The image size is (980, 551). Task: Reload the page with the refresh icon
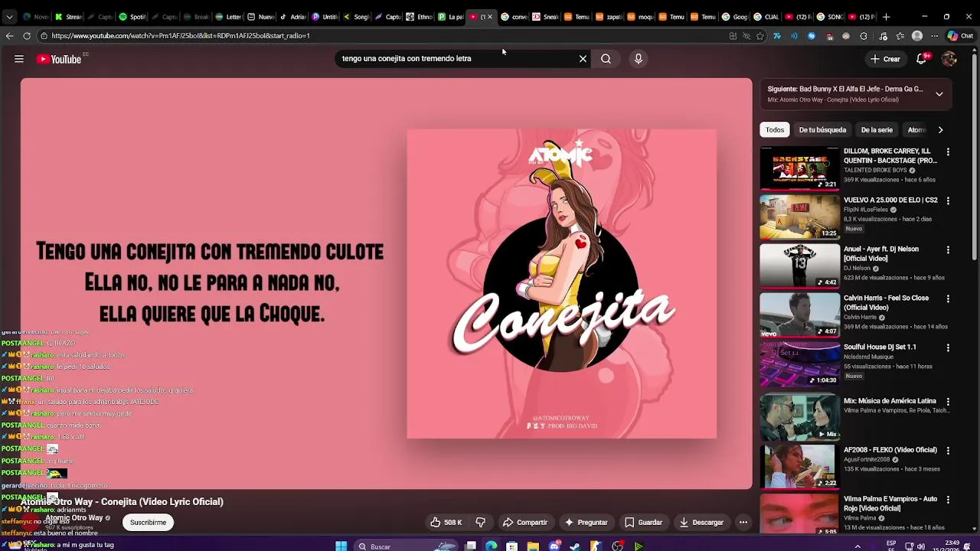[27, 36]
